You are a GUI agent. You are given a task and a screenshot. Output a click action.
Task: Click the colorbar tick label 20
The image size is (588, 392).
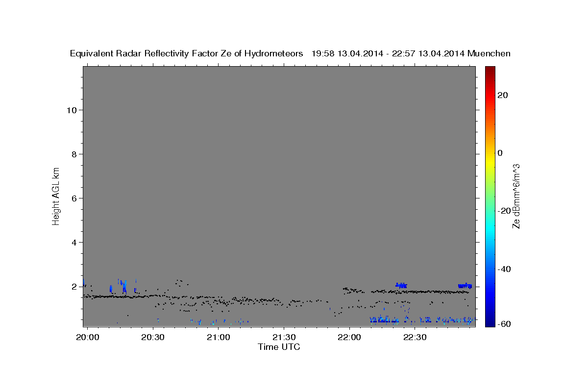click(x=503, y=95)
